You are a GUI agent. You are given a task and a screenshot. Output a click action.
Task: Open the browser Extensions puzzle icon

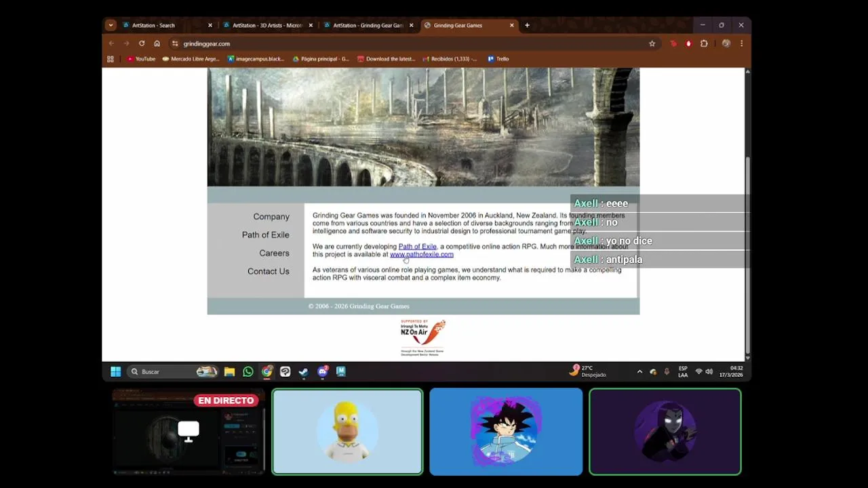click(704, 43)
